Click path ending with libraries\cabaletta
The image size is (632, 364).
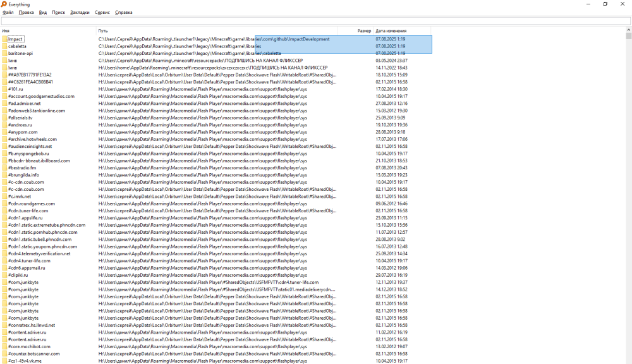[190, 53]
